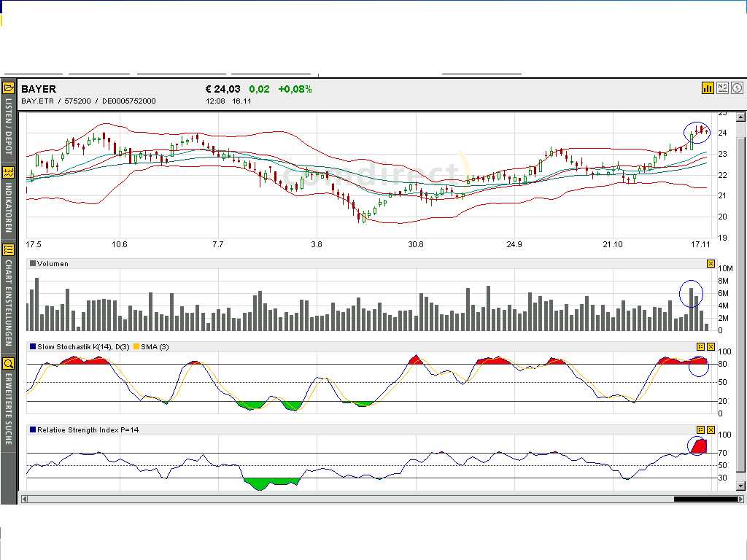Click the blue Relative Strength Index legend square
The image size is (747, 560).
33,429
